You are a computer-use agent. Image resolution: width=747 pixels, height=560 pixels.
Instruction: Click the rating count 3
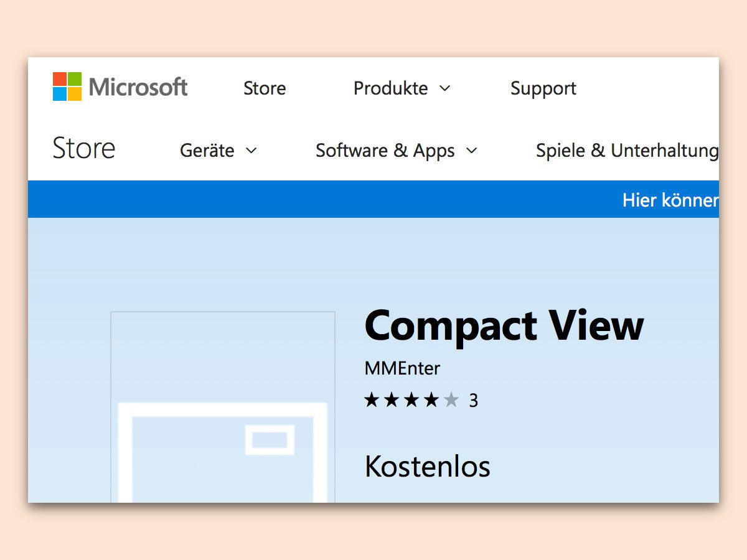pos(473,401)
